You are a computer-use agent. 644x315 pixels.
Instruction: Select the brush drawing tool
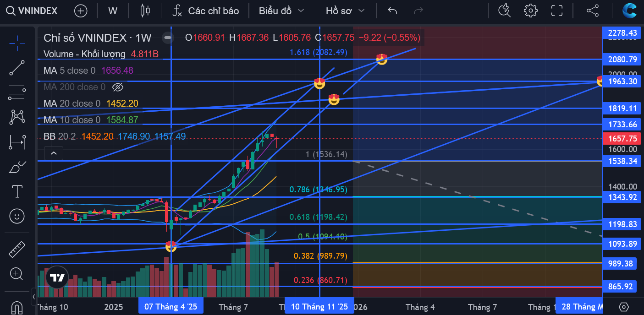coord(17,167)
